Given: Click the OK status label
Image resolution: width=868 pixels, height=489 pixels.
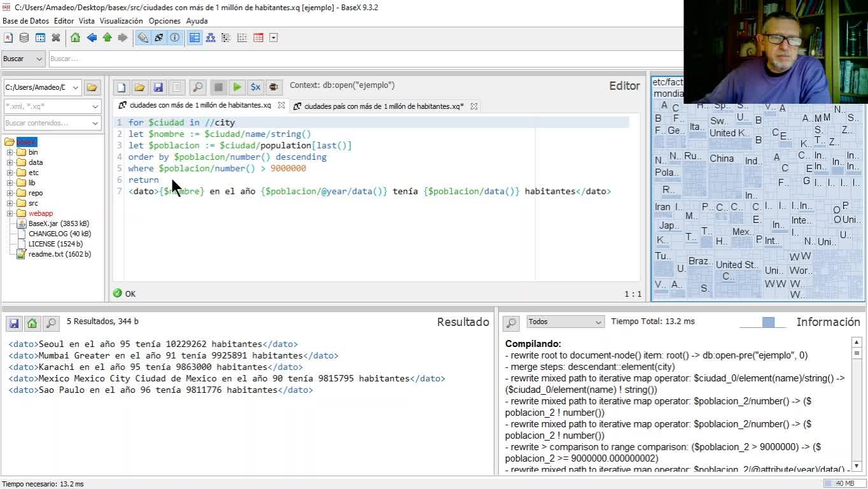Looking at the screenshot, I should [130, 294].
